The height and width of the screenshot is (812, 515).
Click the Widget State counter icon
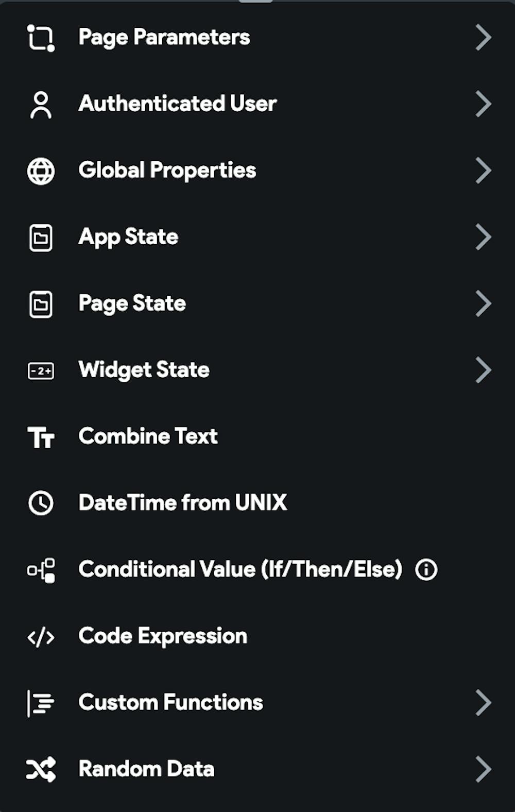point(41,370)
